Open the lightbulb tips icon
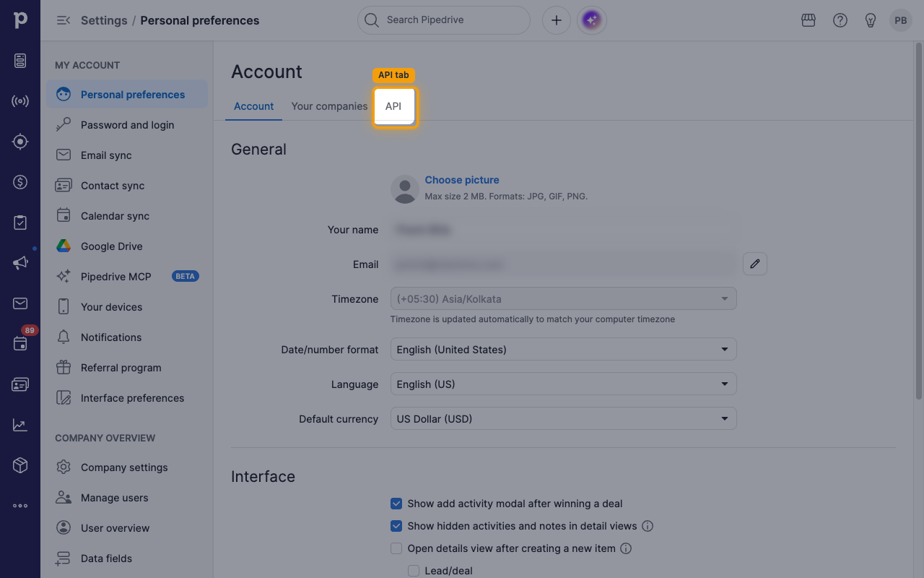Image resolution: width=924 pixels, height=578 pixels. point(871,20)
